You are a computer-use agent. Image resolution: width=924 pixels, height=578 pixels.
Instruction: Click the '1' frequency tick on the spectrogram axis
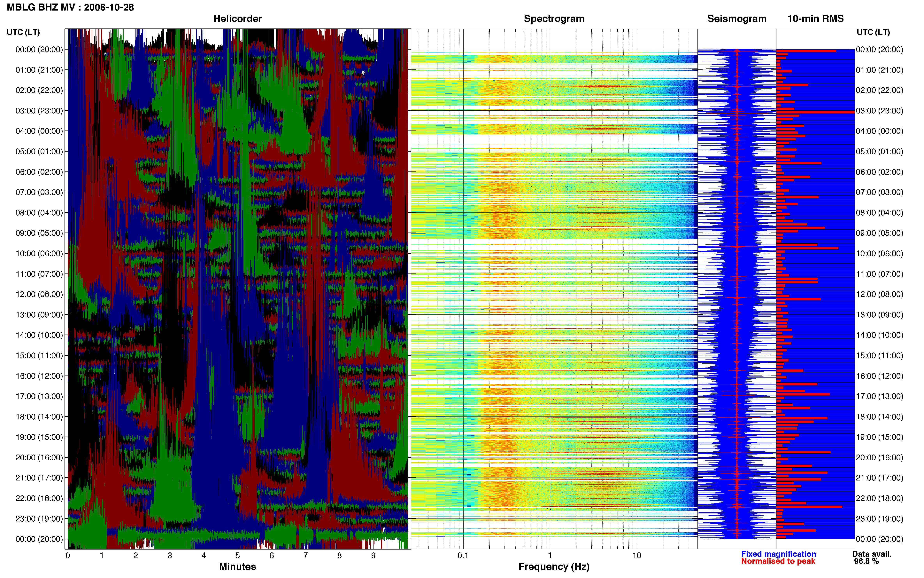(x=550, y=555)
